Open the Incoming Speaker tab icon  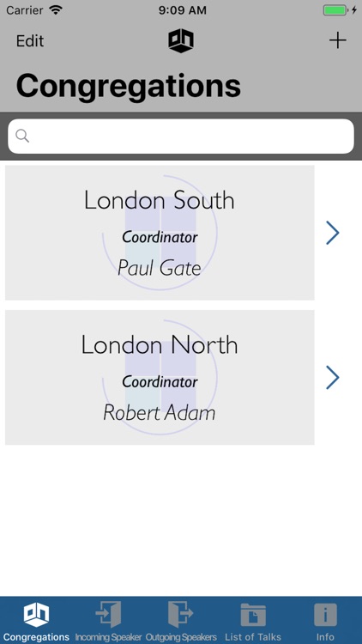[x=108, y=615]
